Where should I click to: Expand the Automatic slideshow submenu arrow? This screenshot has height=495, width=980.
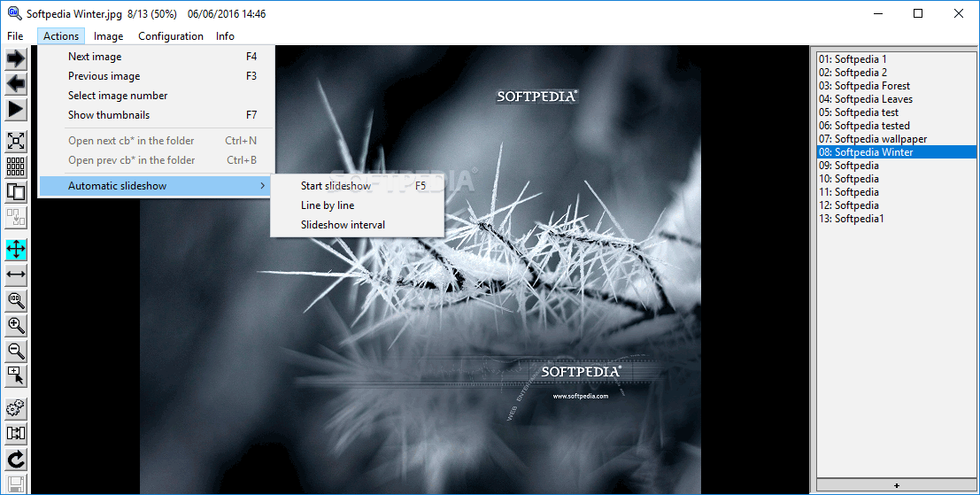pyautogui.click(x=263, y=186)
